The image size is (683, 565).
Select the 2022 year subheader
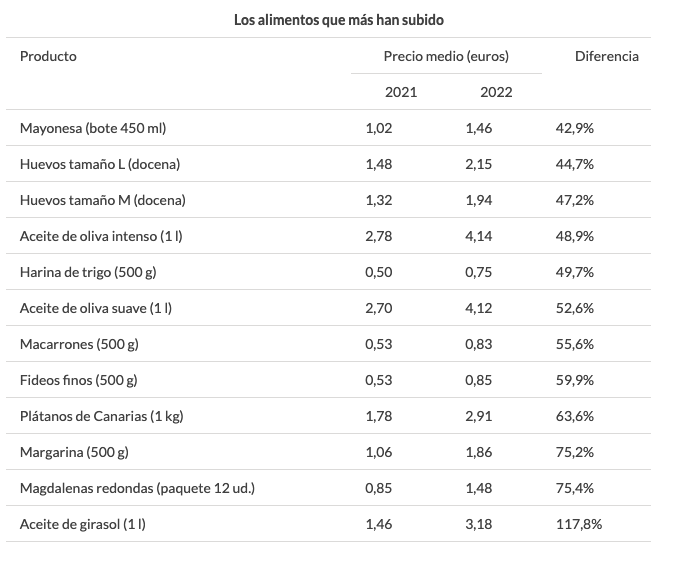(x=496, y=92)
